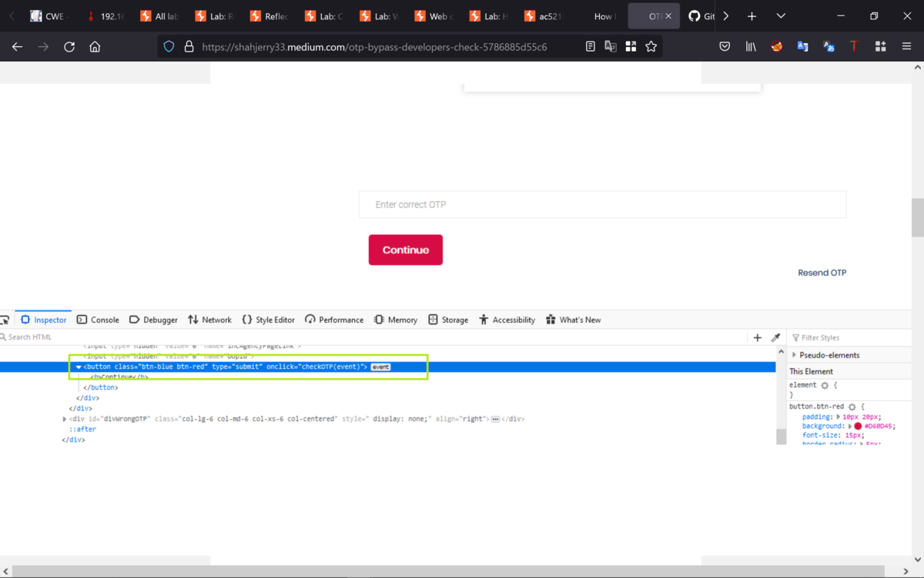Open the Inspector panel
The width and height of the screenshot is (924, 578).
[44, 320]
